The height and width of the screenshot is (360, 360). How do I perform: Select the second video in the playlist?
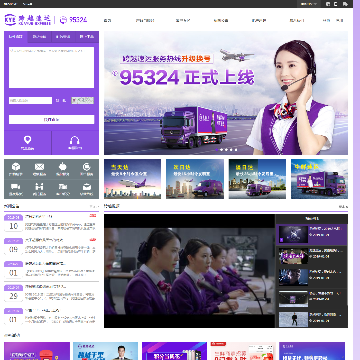[x=312, y=256]
